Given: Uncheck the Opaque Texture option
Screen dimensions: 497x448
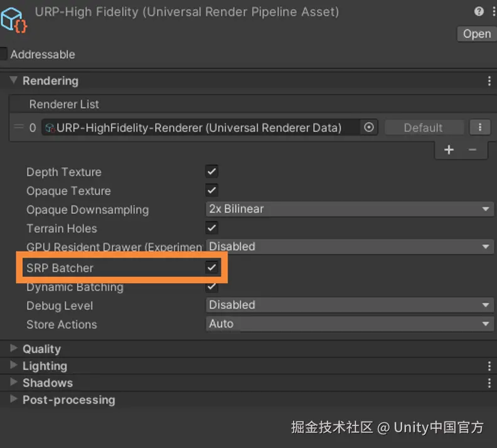Looking at the screenshot, I should pos(211,190).
